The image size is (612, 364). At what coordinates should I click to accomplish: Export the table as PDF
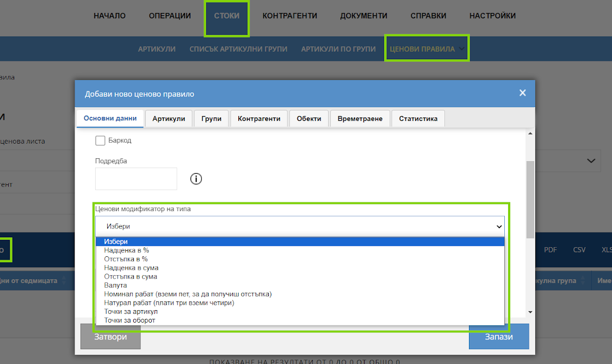(551, 250)
